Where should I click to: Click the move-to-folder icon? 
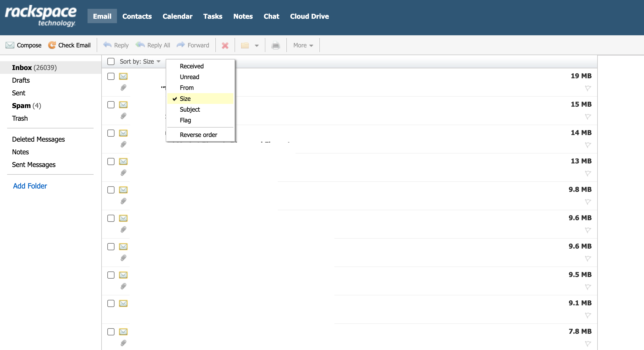point(245,45)
